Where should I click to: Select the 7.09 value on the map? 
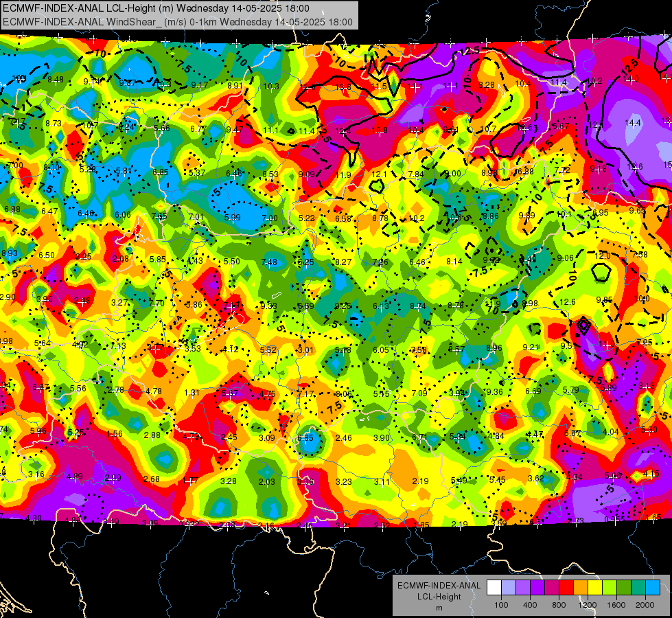coord(419,393)
